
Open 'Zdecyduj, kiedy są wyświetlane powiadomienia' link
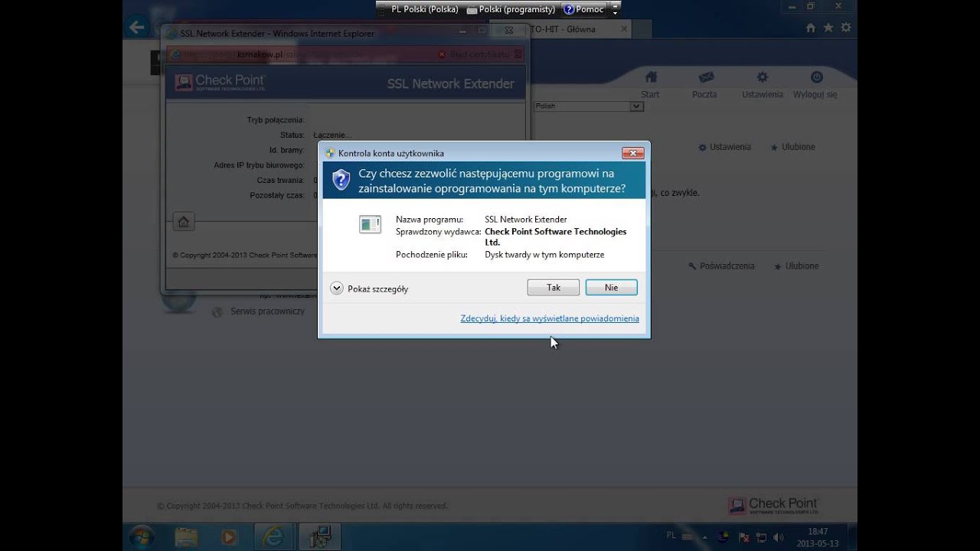[x=550, y=318]
